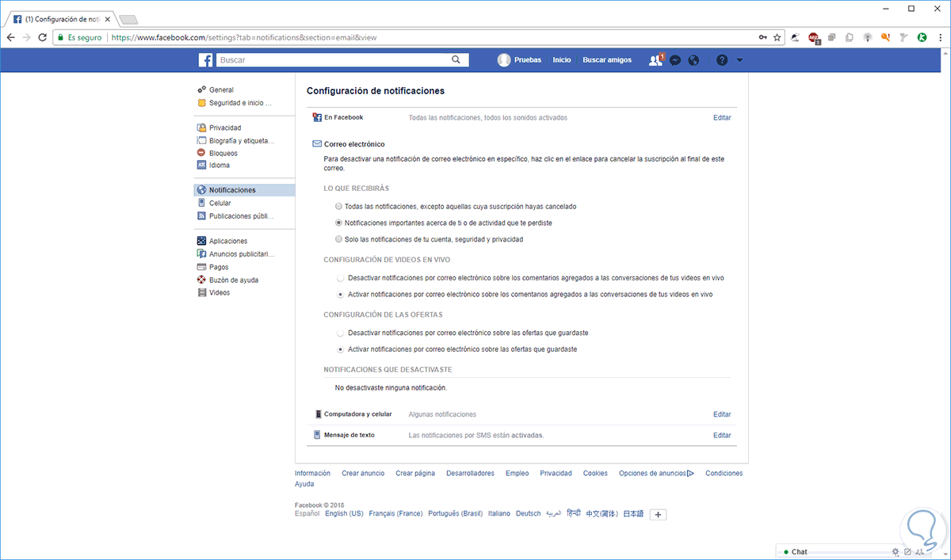The width and height of the screenshot is (951, 560).
Task: Select Activar saved offers email notifications
Action: [x=341, y=349]
